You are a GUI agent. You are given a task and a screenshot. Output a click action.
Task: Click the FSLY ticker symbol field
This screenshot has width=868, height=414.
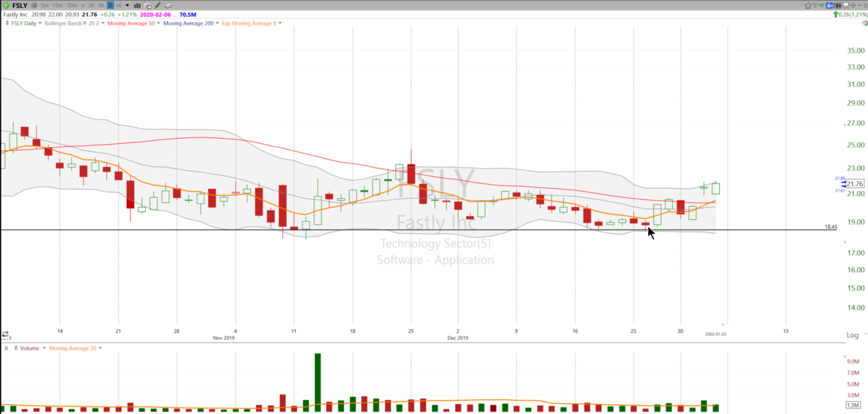tap(20, 5)
